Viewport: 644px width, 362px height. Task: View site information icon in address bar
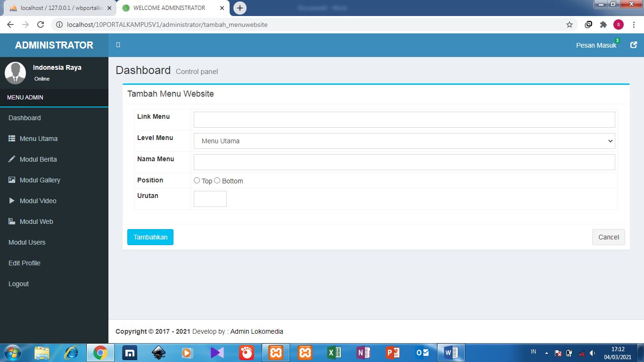pos(59,25)
